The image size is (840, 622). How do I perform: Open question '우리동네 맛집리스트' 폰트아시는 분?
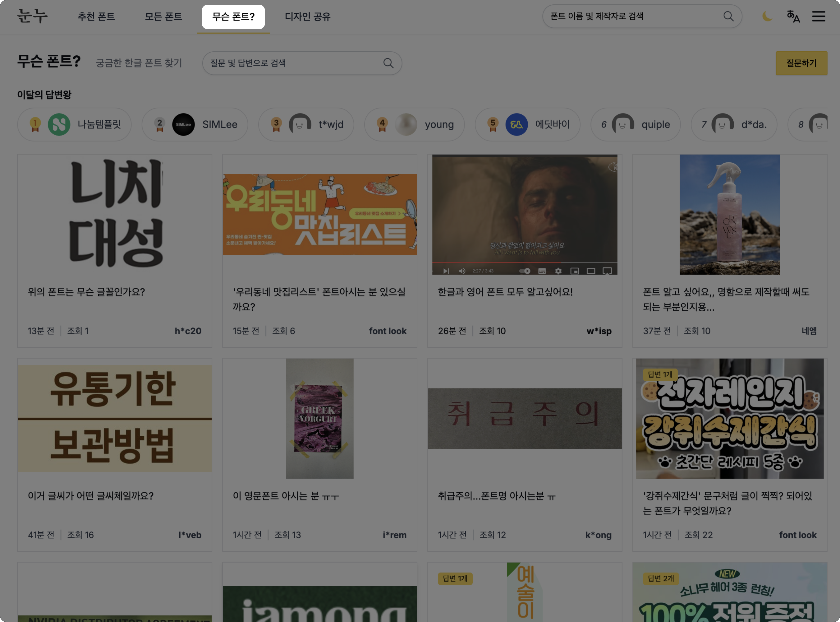(319, 299)
